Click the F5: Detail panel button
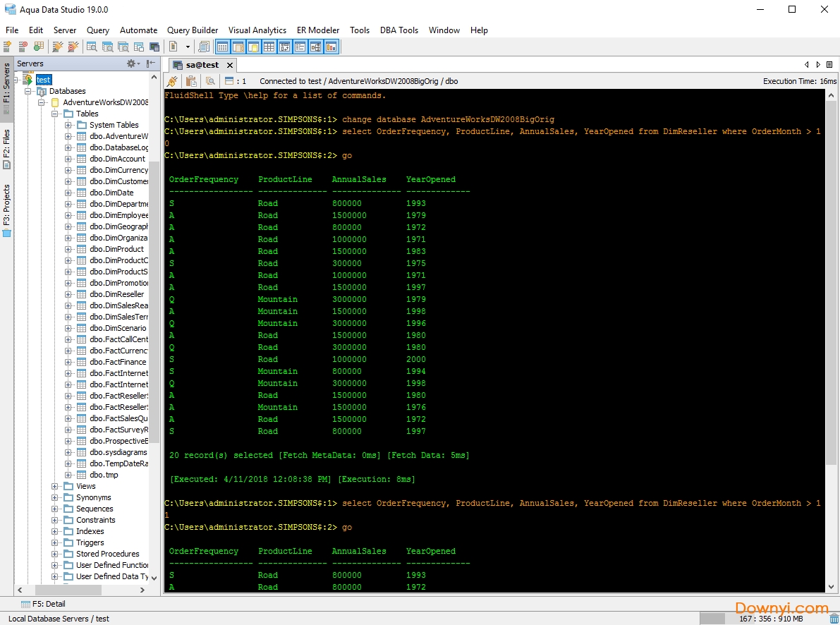The height and width of the screenshot is (625, 840). [x=43, y=604]
